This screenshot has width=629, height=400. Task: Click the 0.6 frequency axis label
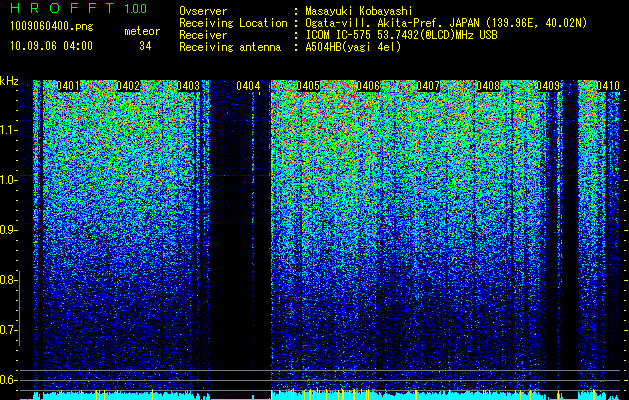click(x=7, y=380)
